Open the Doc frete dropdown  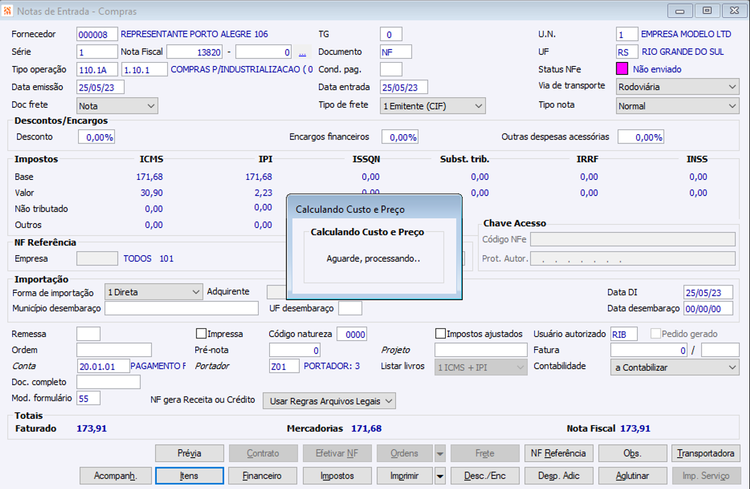[117, 106]
